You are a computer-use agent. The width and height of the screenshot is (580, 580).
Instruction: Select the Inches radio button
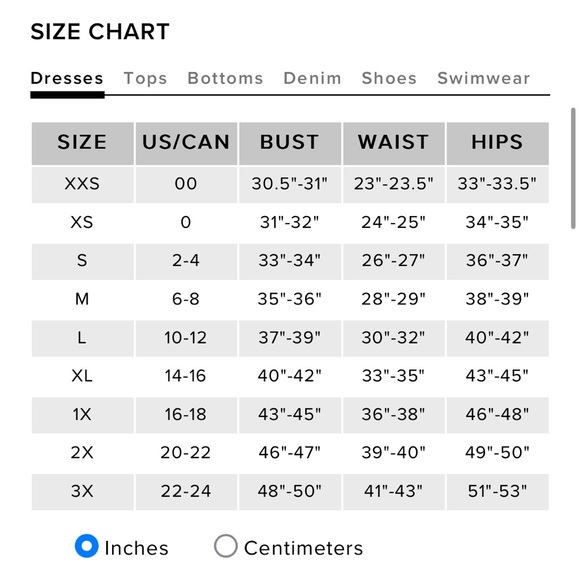tap(87, 546)
